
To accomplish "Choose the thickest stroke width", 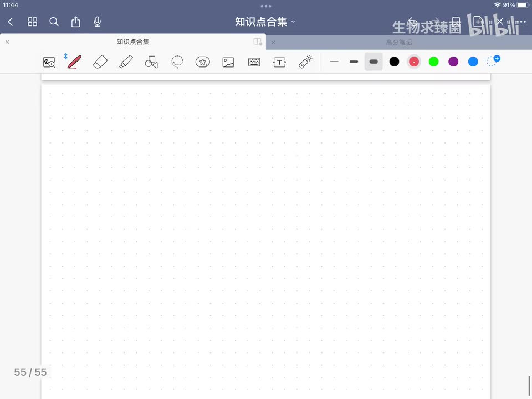I will pos(374,62).
